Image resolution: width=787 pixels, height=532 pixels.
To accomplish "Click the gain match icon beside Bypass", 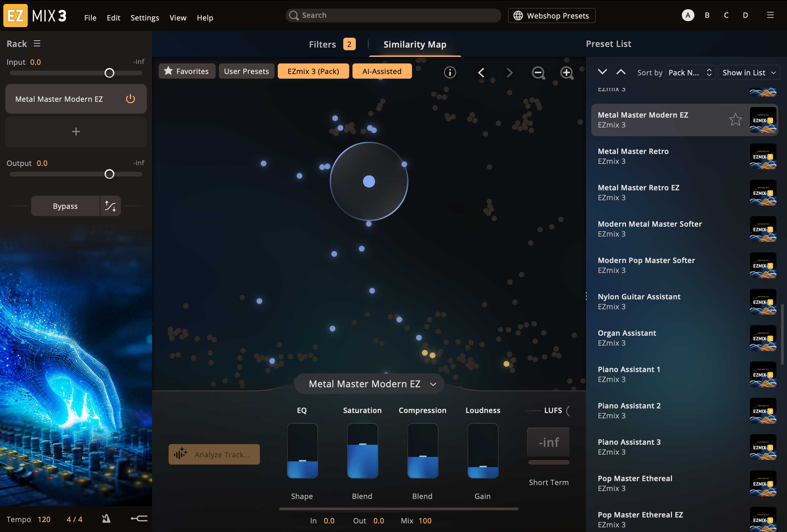I will [110, 206].
